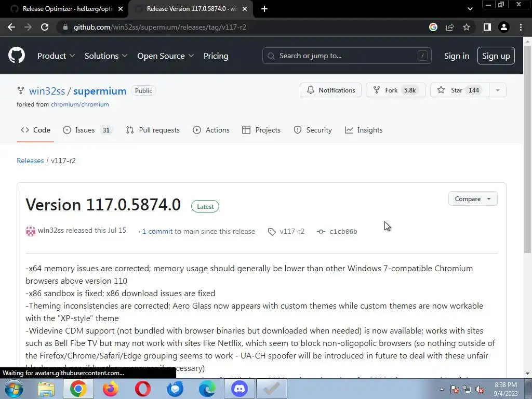Close the Release Optimizer tab

point(121,9)
